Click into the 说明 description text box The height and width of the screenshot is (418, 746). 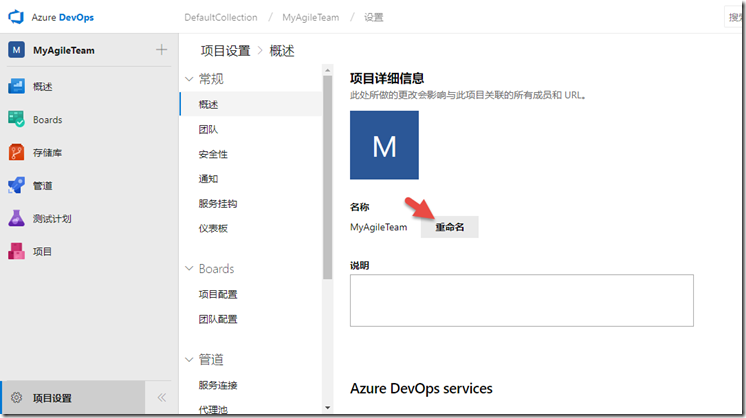[521, 300]
